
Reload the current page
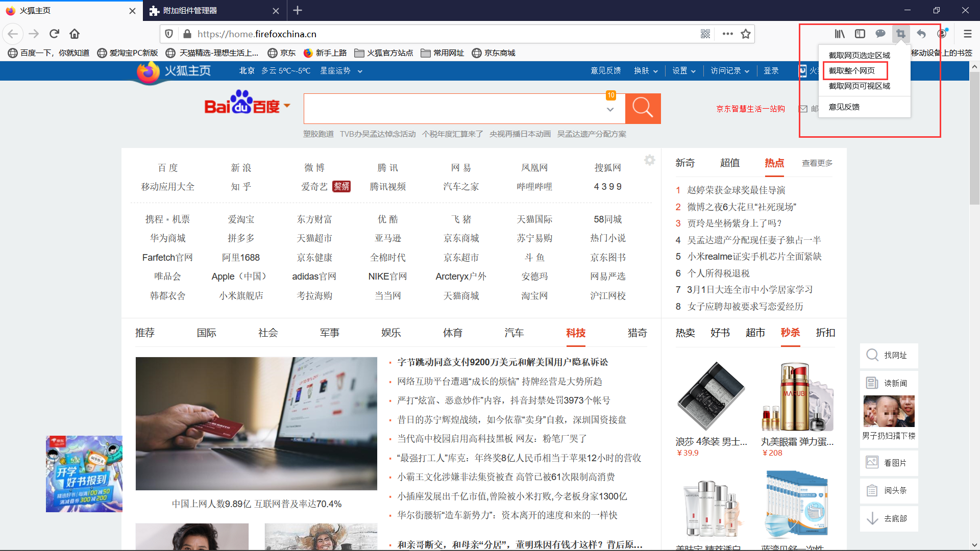pos(54,34)
